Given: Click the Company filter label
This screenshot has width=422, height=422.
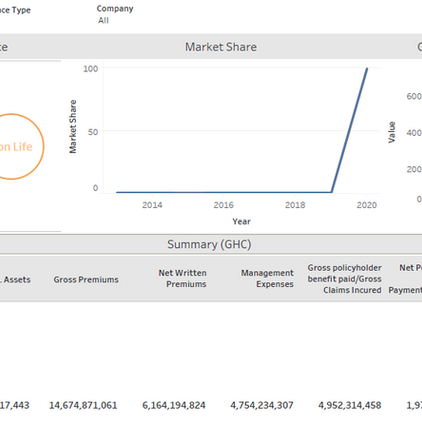Looking at the screenshot, I should coord(115,9).
